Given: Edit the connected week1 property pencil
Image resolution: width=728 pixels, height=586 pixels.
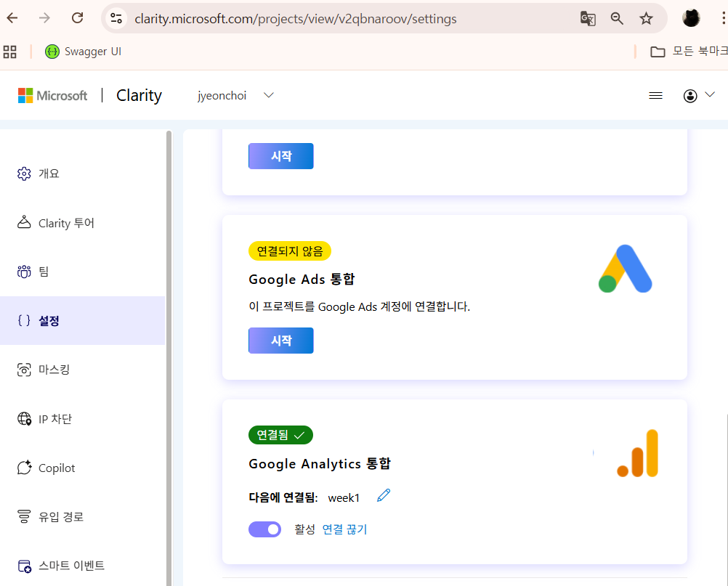Looking at the screenshot, I should coord(384,495).
